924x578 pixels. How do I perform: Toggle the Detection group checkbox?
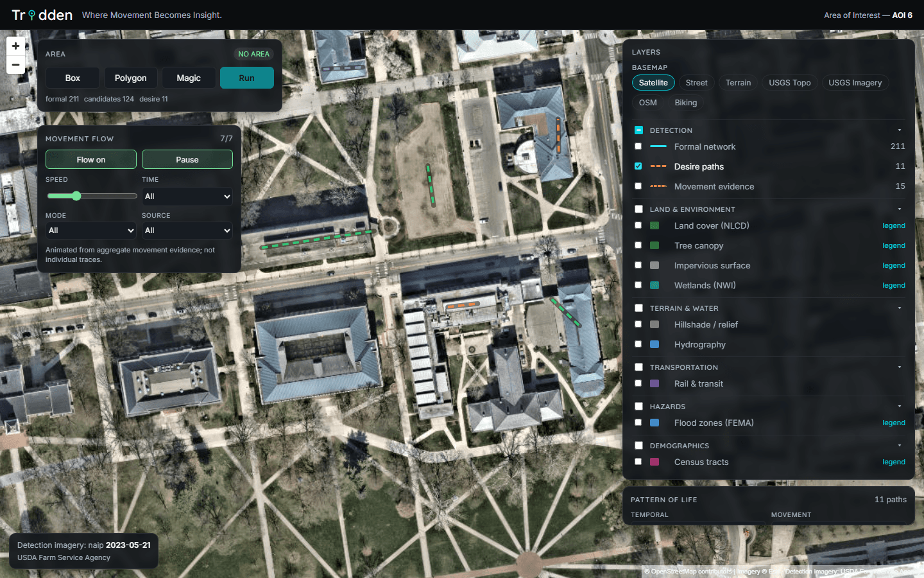click(638, 130)
